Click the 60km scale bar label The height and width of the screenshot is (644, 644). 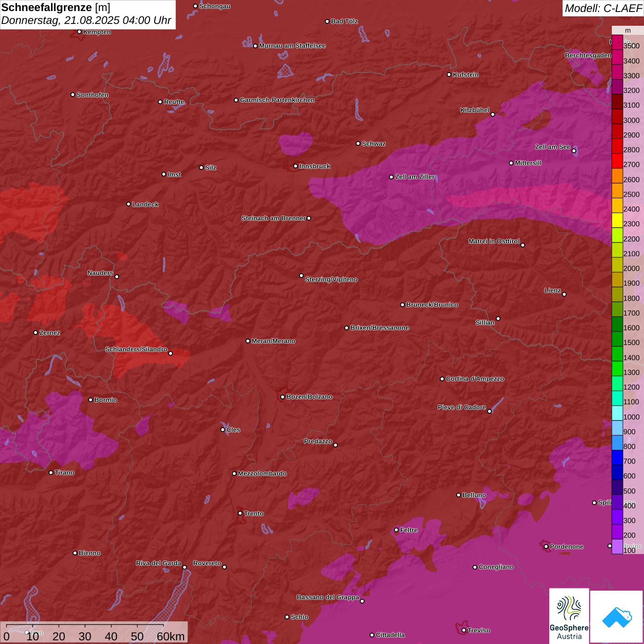tap(171, 636)
